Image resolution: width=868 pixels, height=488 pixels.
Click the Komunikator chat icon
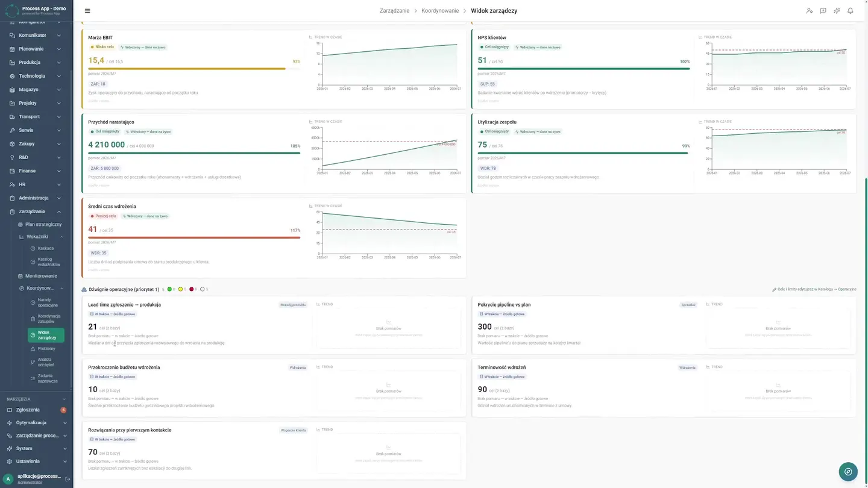pos(12,36)
